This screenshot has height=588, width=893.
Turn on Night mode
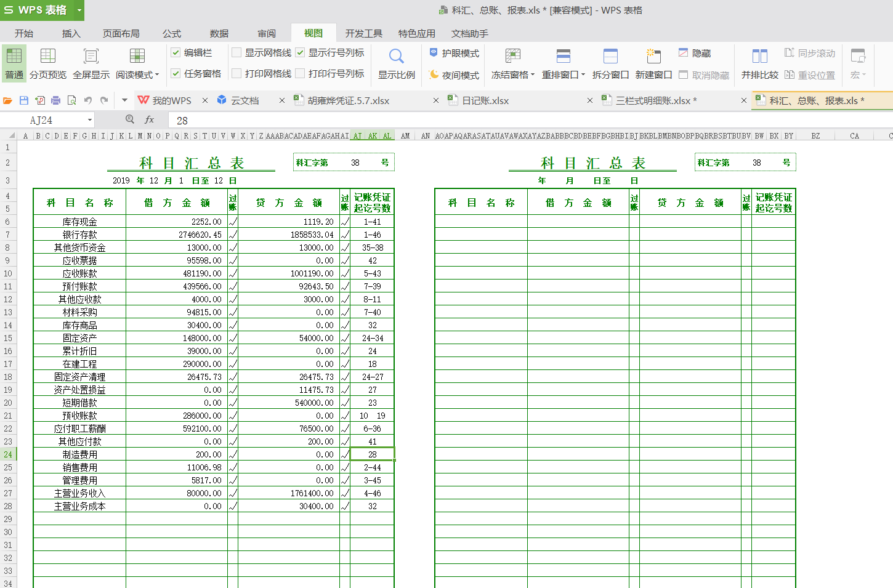pyautogui.click(x=455, y=75)
